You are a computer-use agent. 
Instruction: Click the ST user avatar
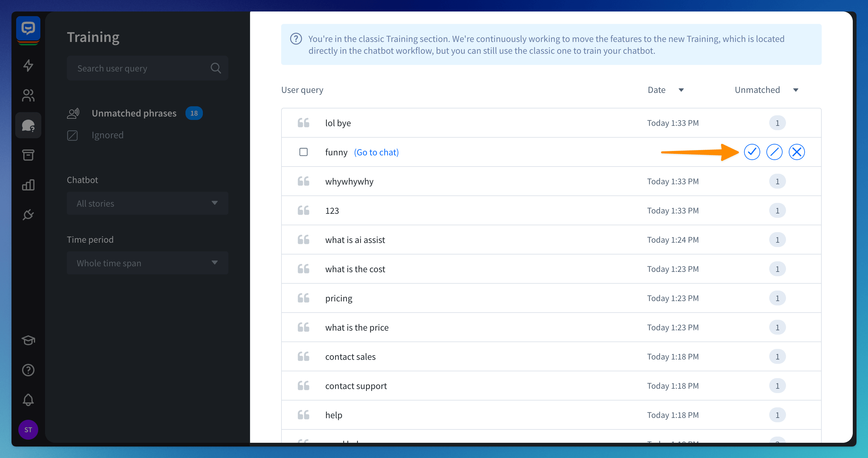28,429
